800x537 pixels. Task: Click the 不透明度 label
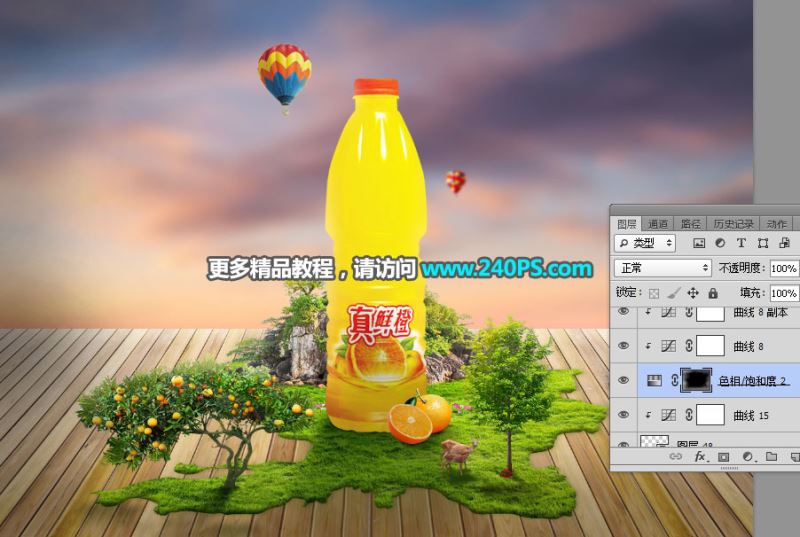pos(742,268)
